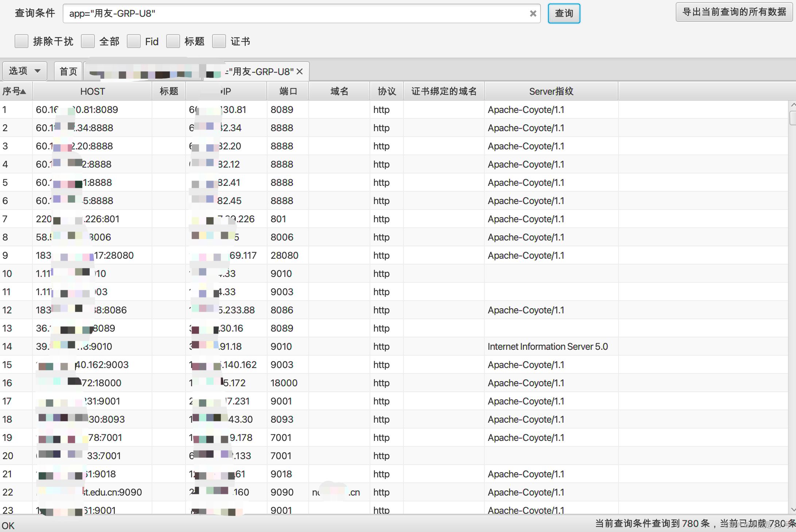This screenshot has height=532, width=796.
Task: Select 'Internet Information Server 5.0' cell
Action: (551, 347)
